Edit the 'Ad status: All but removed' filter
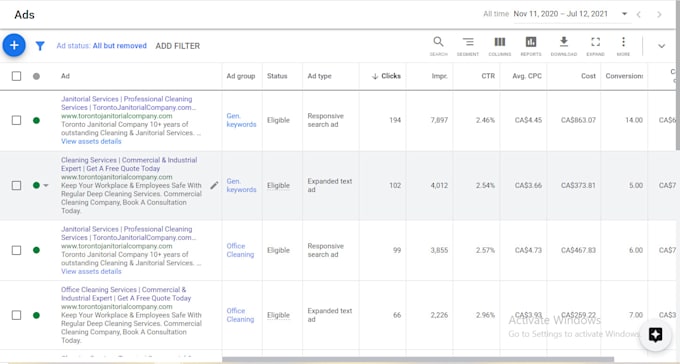Screen dimensions: 680x364 pos(101,46)
